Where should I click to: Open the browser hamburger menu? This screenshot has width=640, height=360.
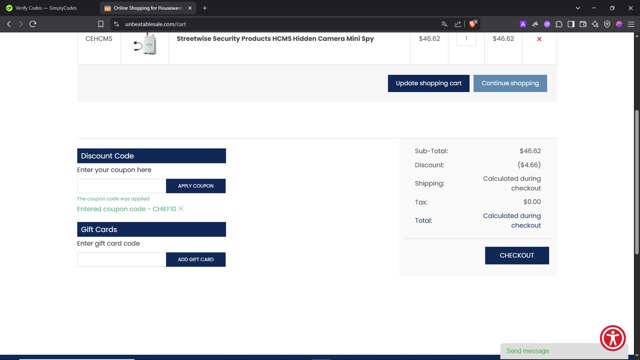(631, 24)
